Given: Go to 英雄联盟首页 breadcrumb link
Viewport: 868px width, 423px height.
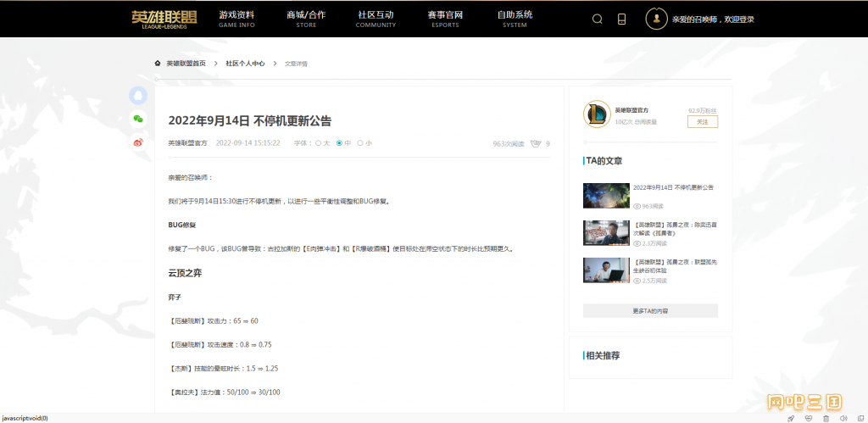Looking at the screenshot, I should pyautogui.click(x=186, y=64).
